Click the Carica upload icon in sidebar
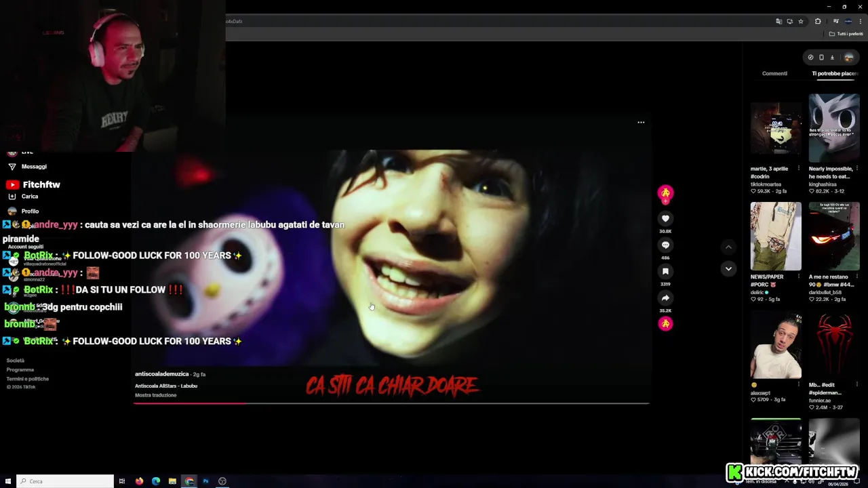The width and height of the screenshot is (868, 488). coord(12,197)
